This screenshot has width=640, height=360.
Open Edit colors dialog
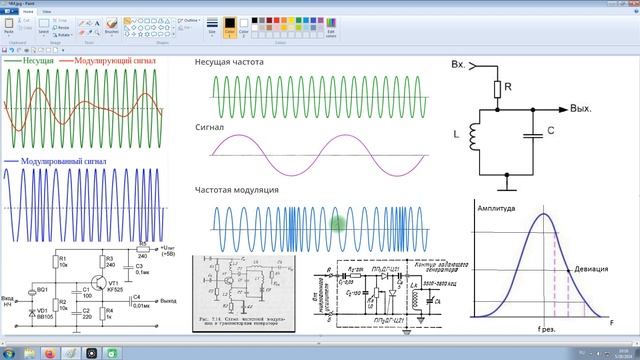331,27
